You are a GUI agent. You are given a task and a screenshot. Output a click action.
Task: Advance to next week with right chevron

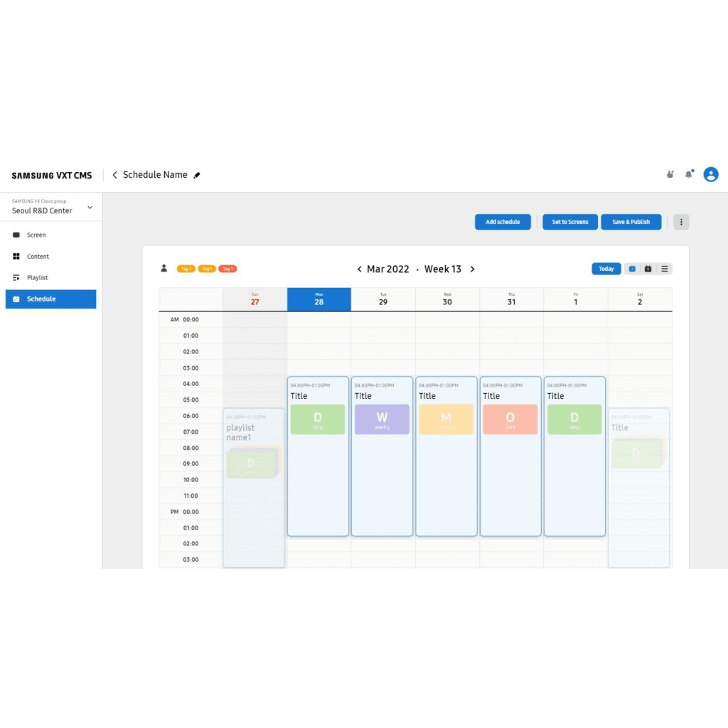(472, 269)
